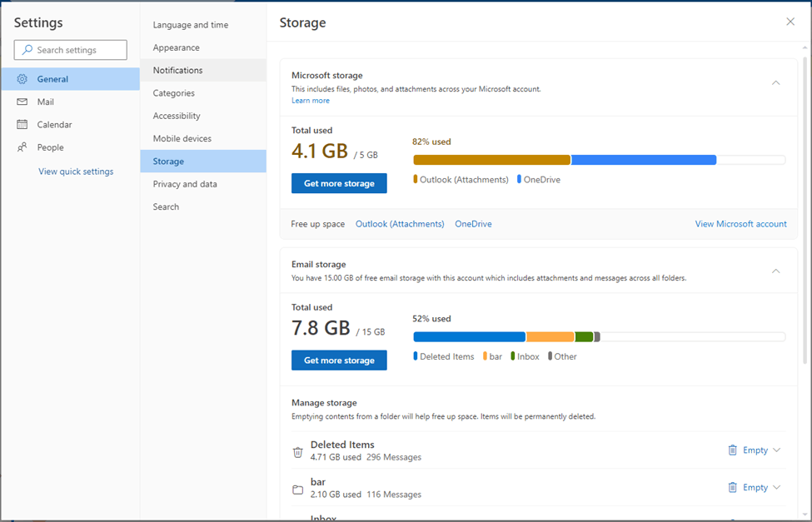This screenshot has height=522, width=812.
Task: Click green Inbox segment in email storage bar
Action: pos(584,336)
